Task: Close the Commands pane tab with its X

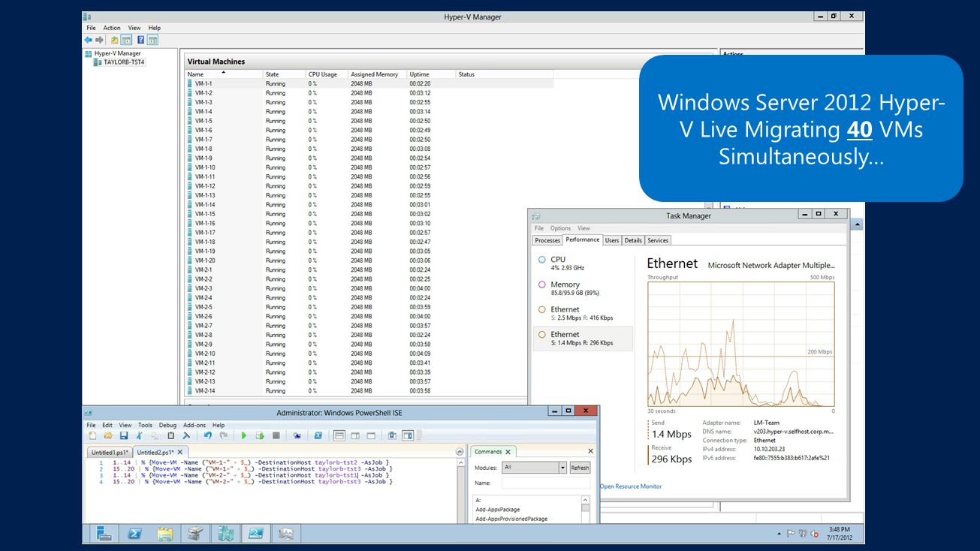Action: tap(508, 452)
